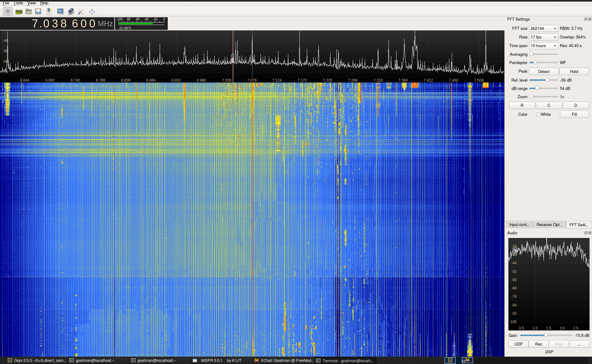Click the D demod zoom button
Screen dimensions: 592x364
click(575, 105)
